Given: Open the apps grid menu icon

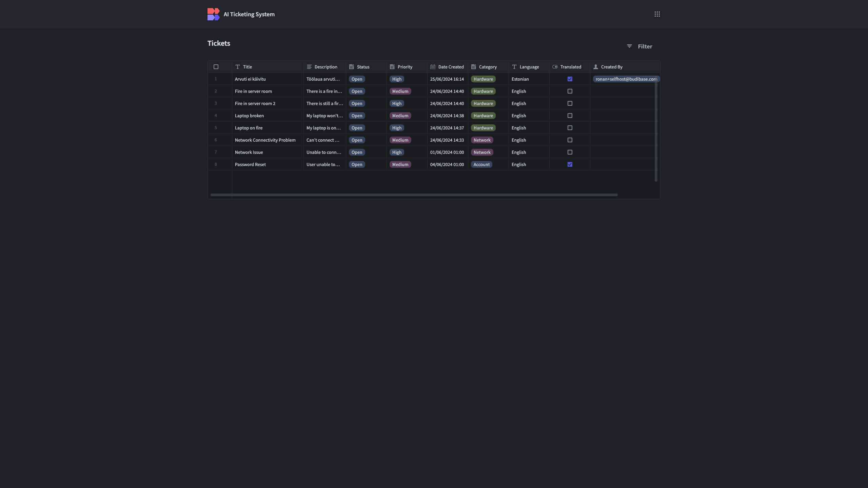Looking at the screenshot, I should click(657, 14).
